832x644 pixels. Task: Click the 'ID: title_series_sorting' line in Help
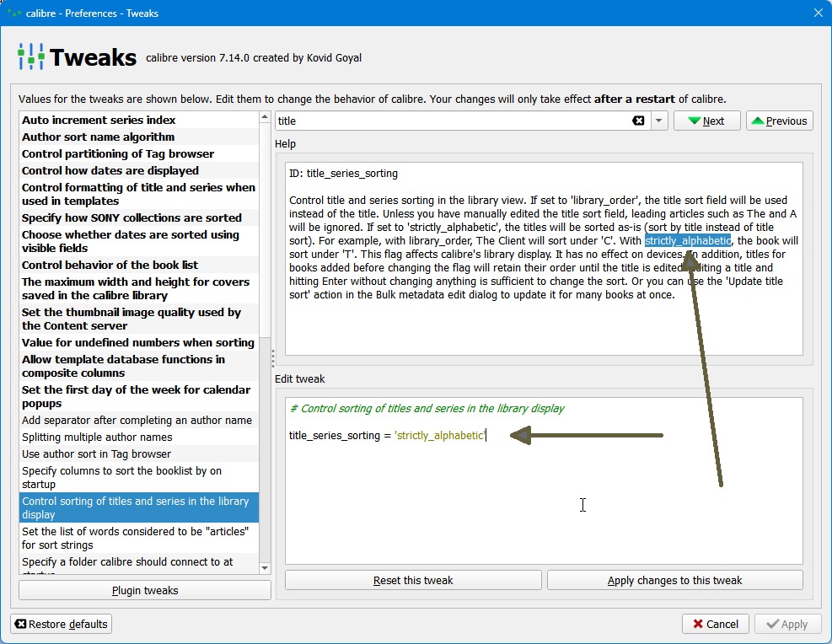pos(343,174)
